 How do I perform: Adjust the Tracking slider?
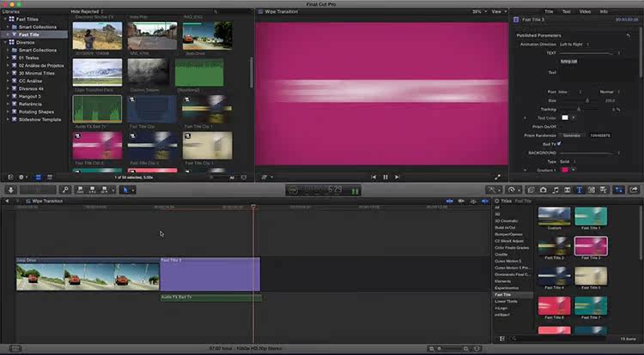point(580,110)
